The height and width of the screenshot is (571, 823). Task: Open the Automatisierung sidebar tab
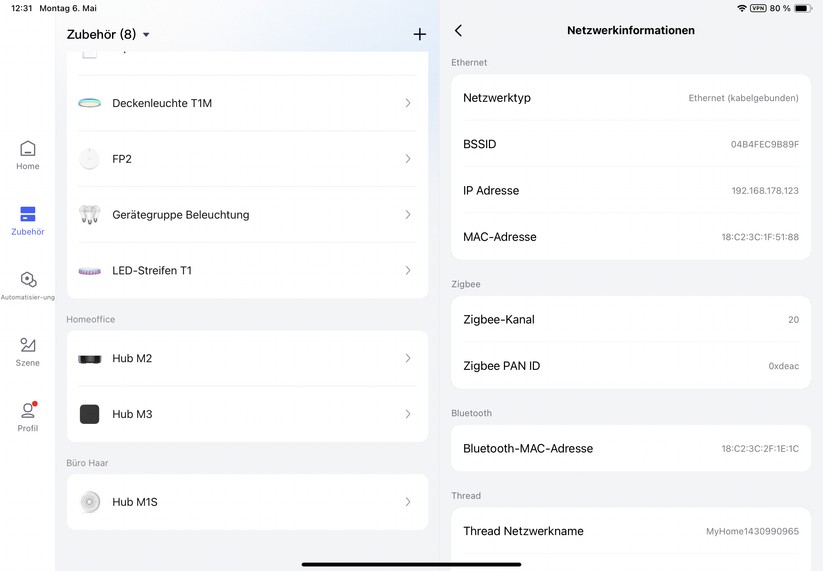coord(27,286)
